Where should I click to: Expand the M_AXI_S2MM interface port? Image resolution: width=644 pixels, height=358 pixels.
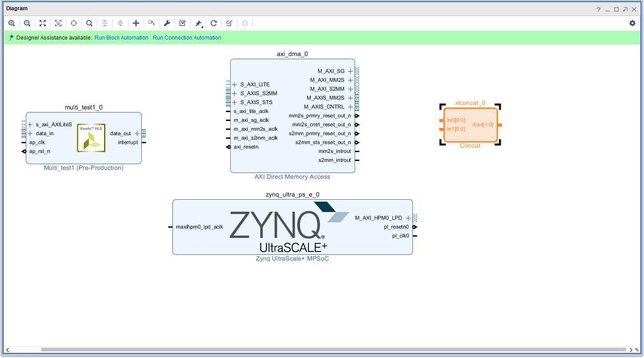point(350,89)
